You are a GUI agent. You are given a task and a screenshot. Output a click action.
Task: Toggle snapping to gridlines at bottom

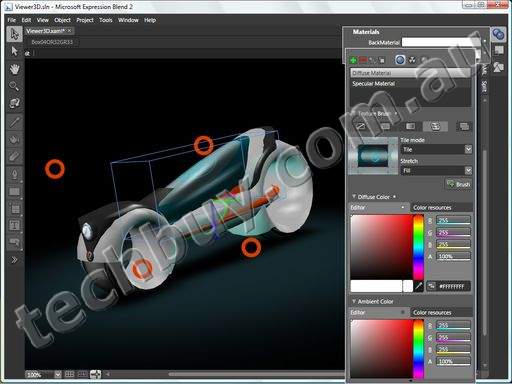82,374
